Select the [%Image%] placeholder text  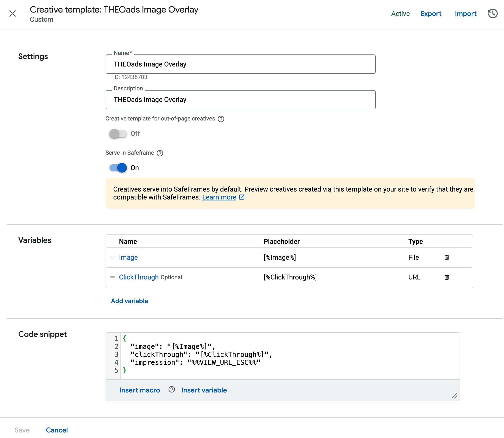pos(280,257)
